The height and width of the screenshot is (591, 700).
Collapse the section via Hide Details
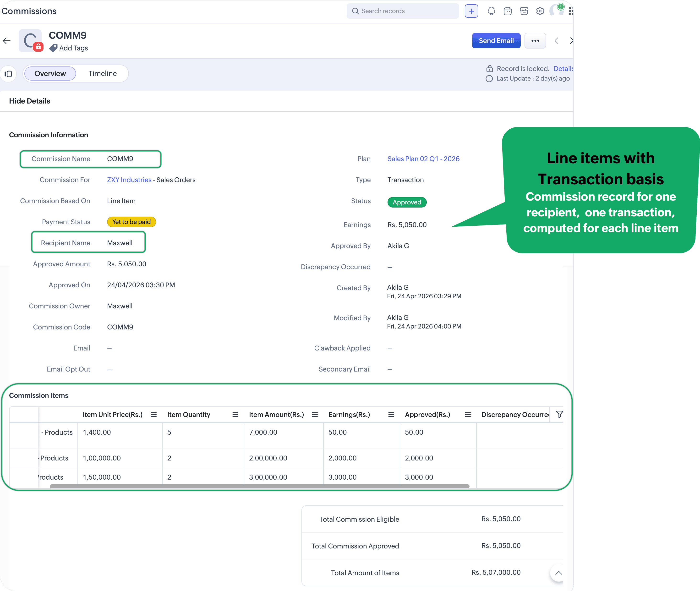tap(29, 101)
